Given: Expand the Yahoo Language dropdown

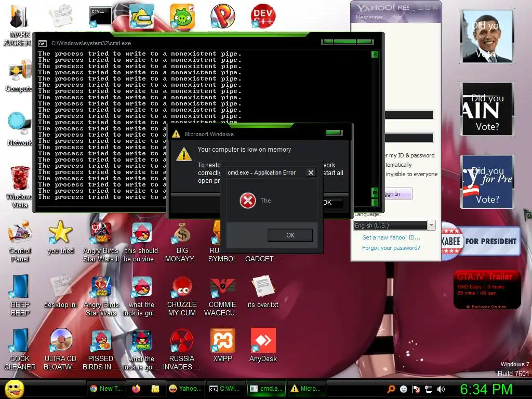Looking at the screenshot, I should (432, 225).
